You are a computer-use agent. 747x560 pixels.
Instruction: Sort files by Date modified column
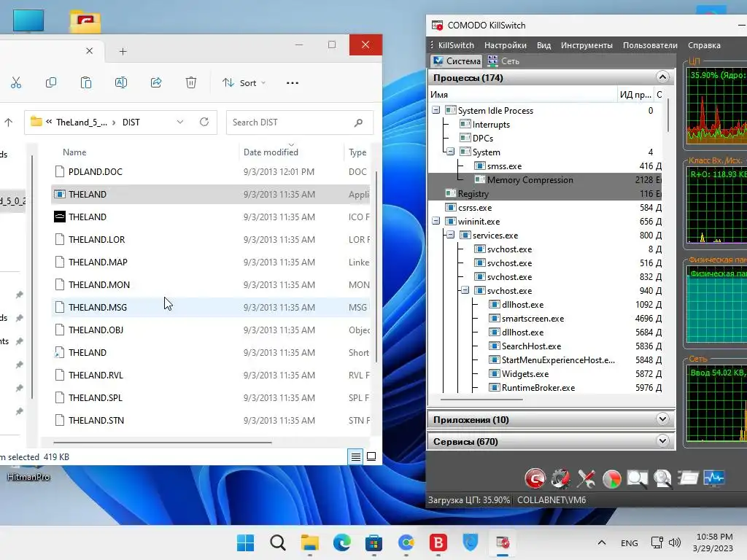point(271,152)
